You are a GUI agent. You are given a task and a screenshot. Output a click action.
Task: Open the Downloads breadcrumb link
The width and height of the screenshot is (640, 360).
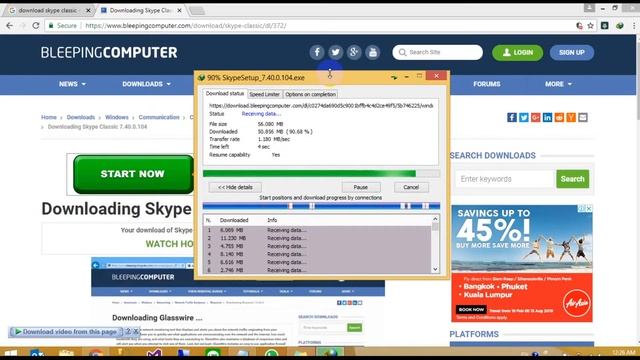click(x=81, y=117)
